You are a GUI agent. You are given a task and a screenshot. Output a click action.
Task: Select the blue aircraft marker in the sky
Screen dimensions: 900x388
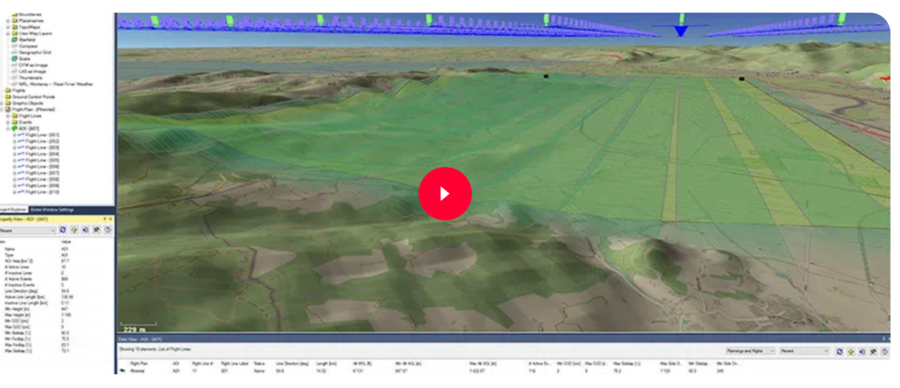pos(681,30)
